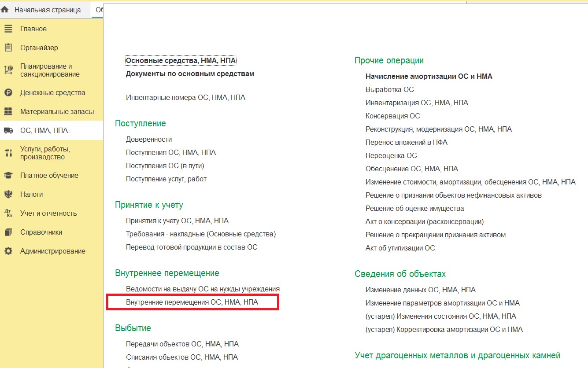This screenshot has height=368, width=588.
Task: Open Основные средства, НМА, НПА link
Action: 181,60
